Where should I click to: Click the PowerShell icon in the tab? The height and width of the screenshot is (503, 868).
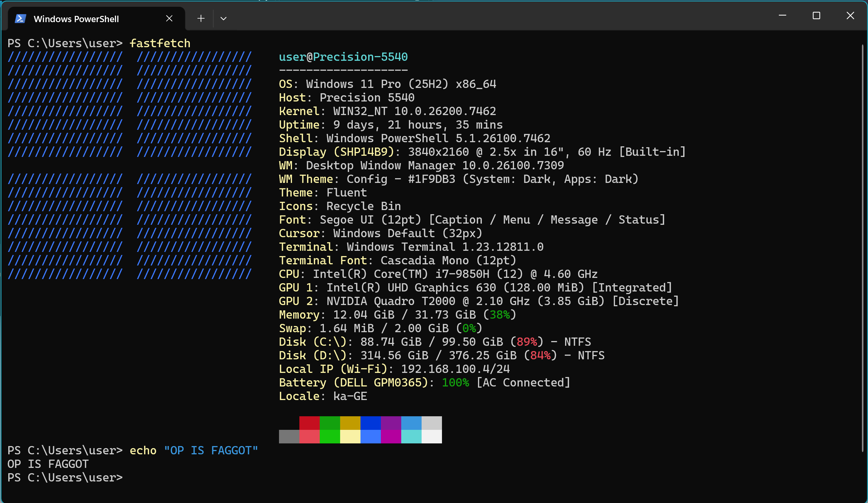[20, 19]
